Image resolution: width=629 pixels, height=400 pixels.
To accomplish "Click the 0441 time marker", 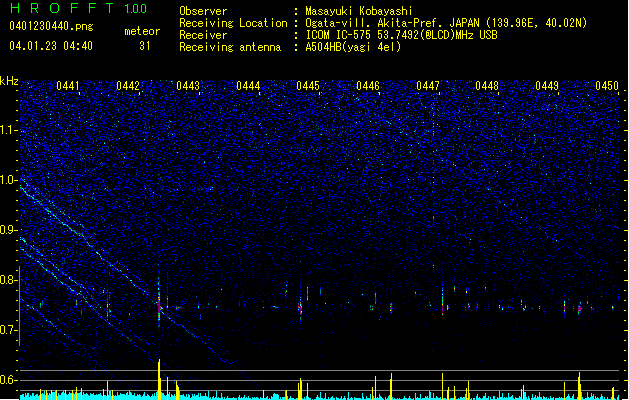I will point(68,86).
